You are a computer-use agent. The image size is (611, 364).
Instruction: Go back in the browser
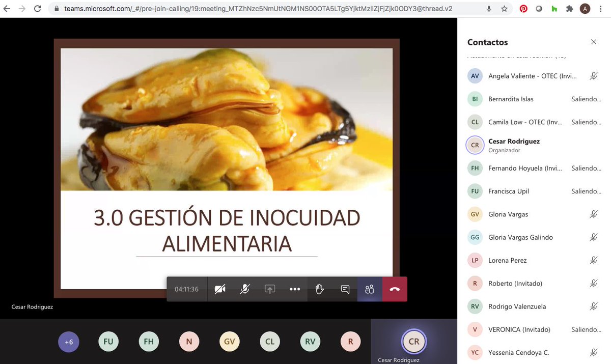click(7, 9)
